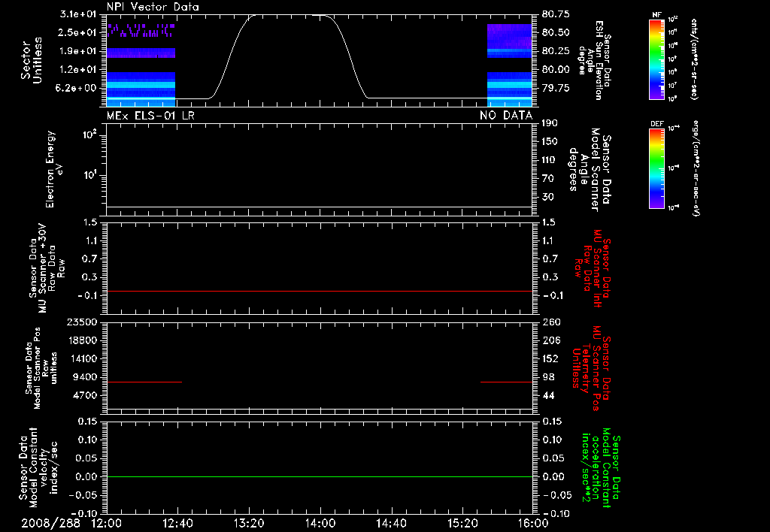Click the 80.75 sun elevation tick value
This screenshot has width=770, height=532.
[x=556, y=14]
